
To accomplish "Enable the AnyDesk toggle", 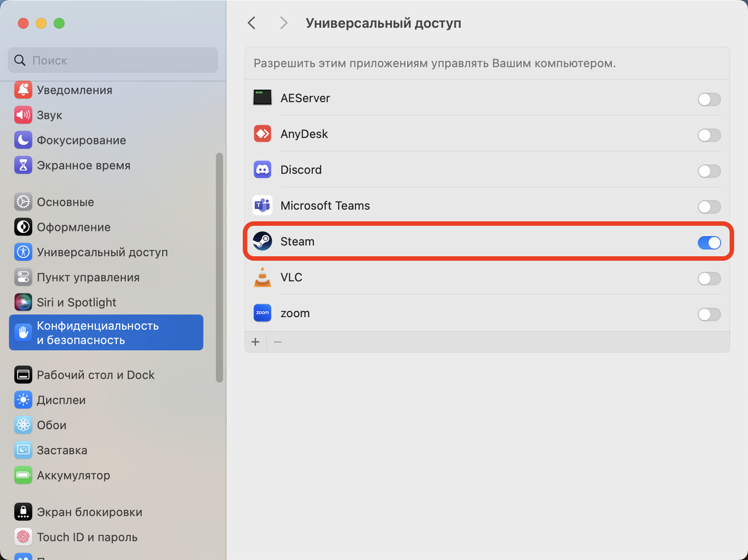I will click(x=709, y=135).
